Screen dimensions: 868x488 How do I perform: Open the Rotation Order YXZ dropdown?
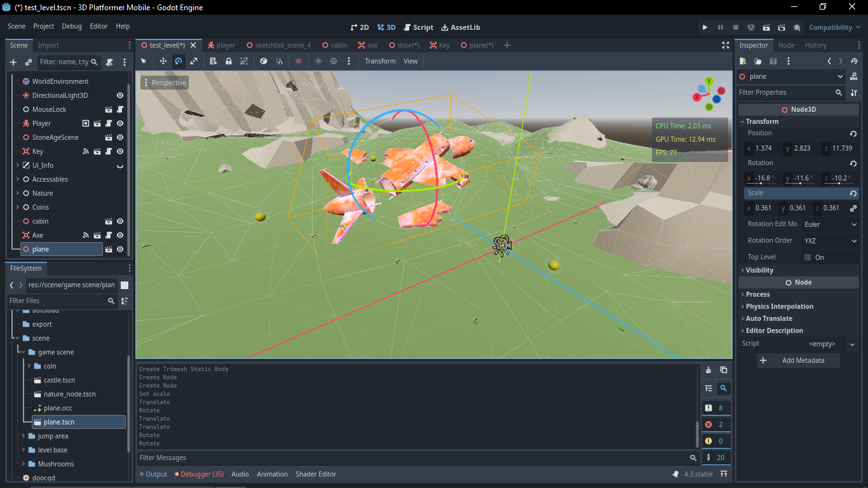pos(830,241)
